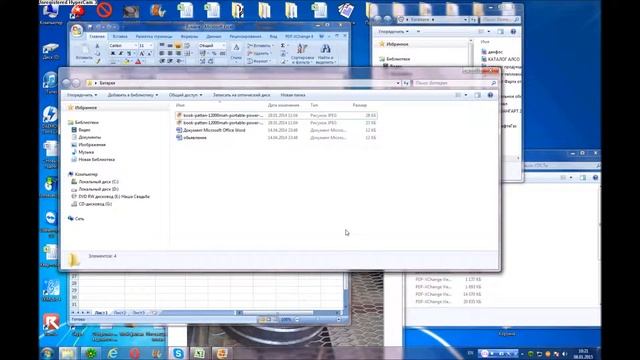Toggle Bold in Excel ribbon
Screen dimensions: 640x360
pyautogui.click(x=113, y=53)
